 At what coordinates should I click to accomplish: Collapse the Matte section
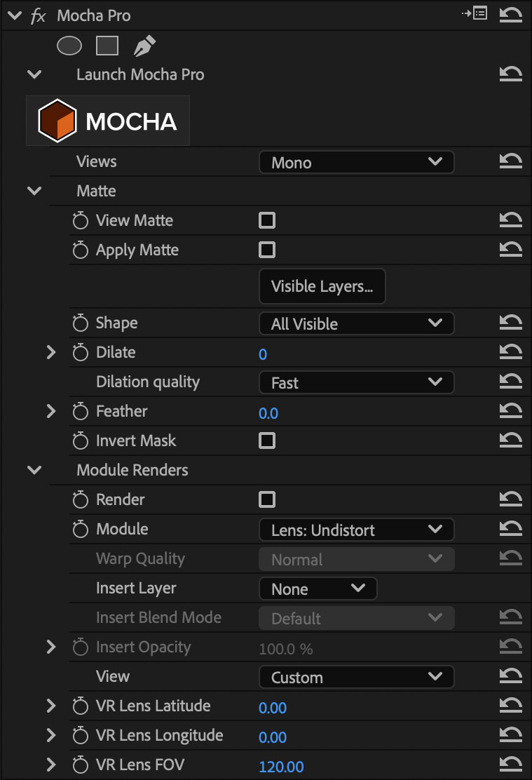point(34,191)
